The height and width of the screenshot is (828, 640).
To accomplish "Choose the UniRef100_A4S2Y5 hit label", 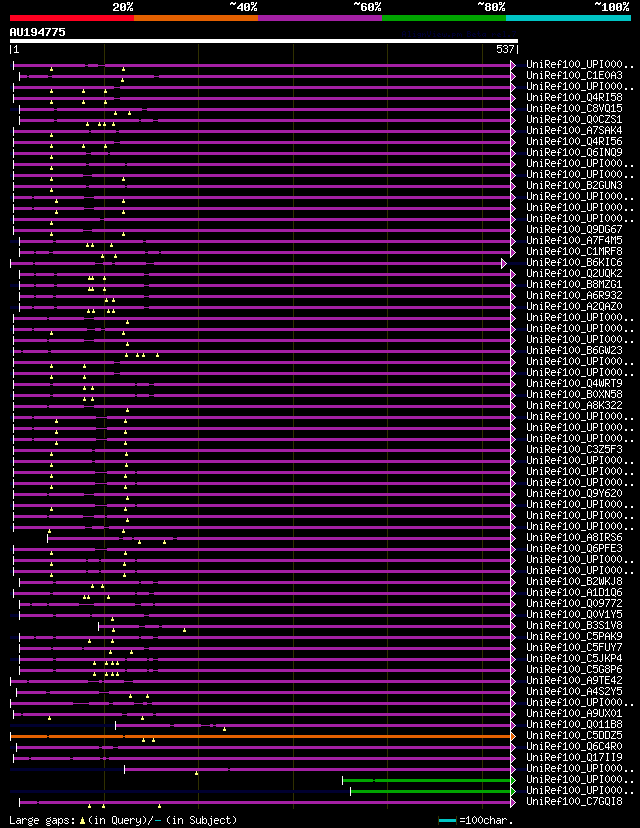I will (575, 692).
